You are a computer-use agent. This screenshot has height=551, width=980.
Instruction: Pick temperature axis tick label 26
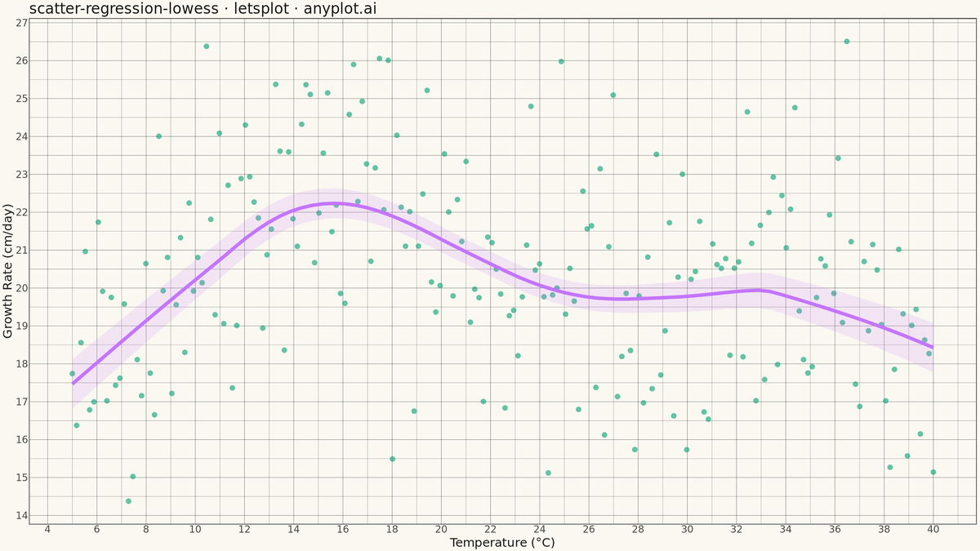pos(589,529)
